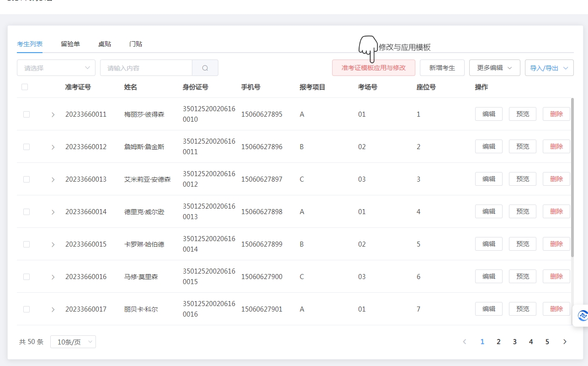This screenshot has width=588, height=366.
Task: Change page size via 10条/页 selector
Action: 73,342
